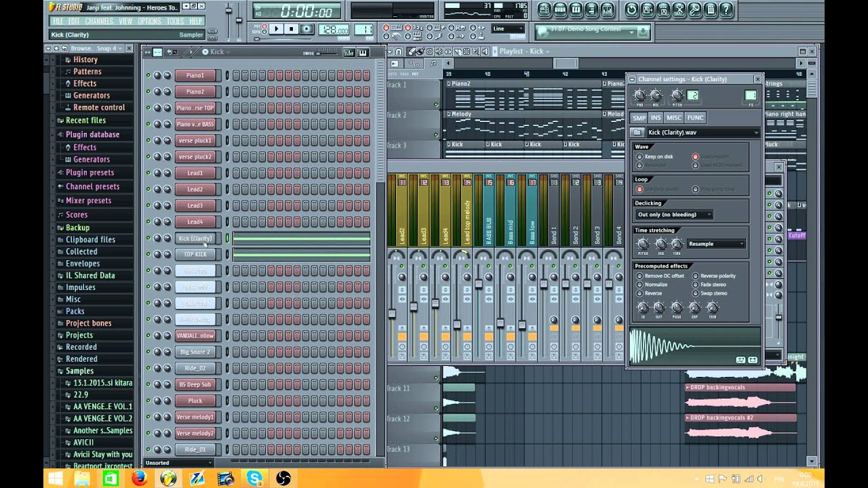Open the graph editor icon in step sequencer
This screenshot has height=488, width=868.
coord(349,52)
